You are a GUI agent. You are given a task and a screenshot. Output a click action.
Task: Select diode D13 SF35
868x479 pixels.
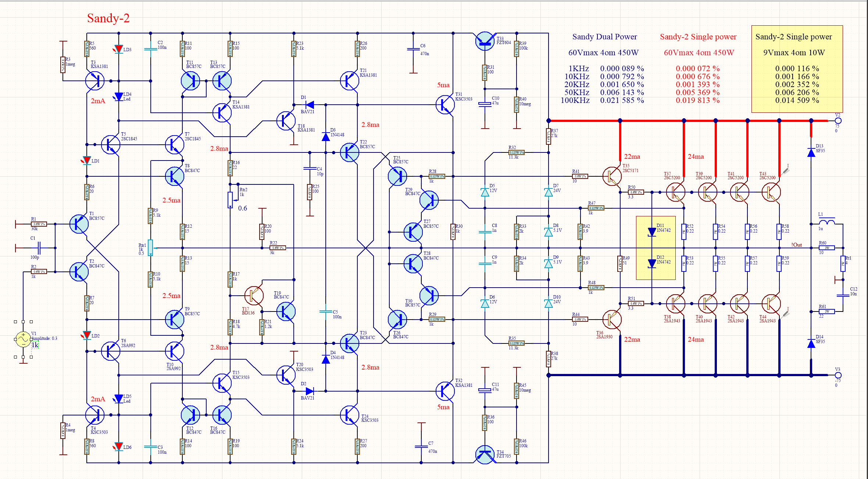point(811,152)
